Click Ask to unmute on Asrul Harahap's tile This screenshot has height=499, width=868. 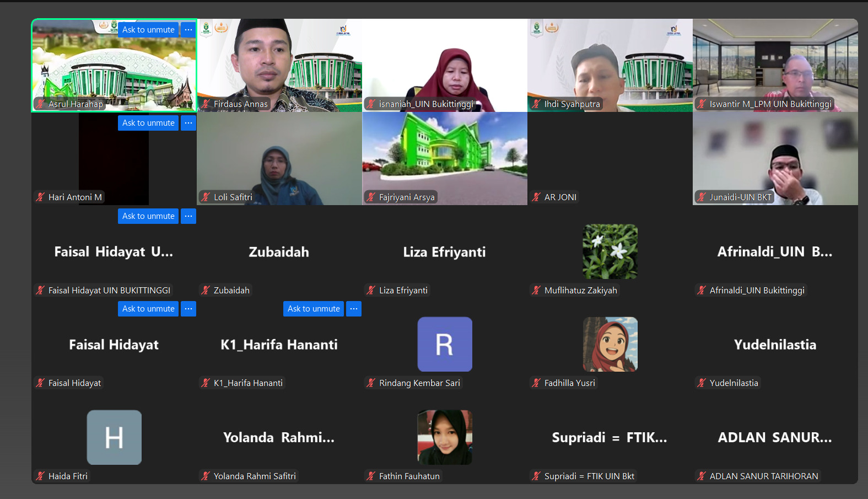[x=148, y=30]
